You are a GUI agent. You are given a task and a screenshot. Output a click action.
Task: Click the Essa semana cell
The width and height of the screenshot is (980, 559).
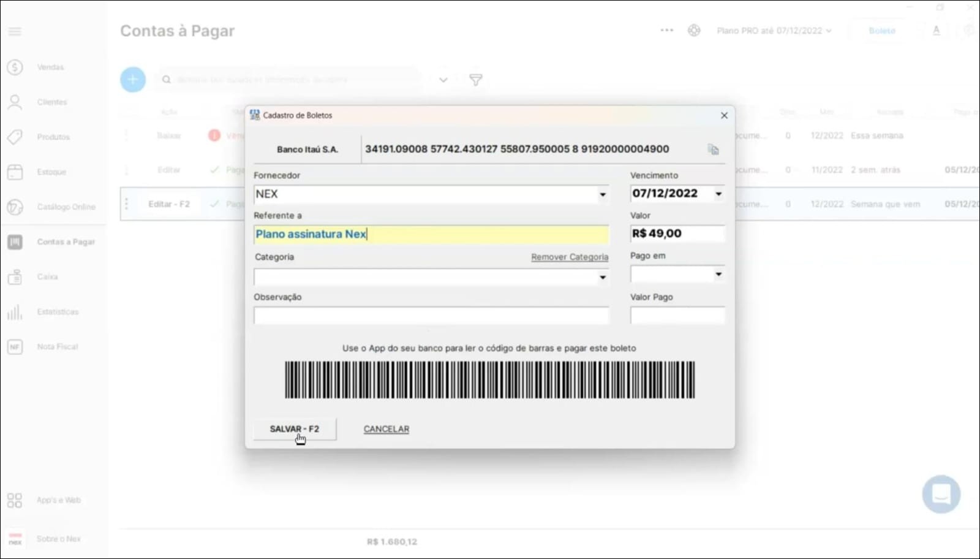(877, 135)
